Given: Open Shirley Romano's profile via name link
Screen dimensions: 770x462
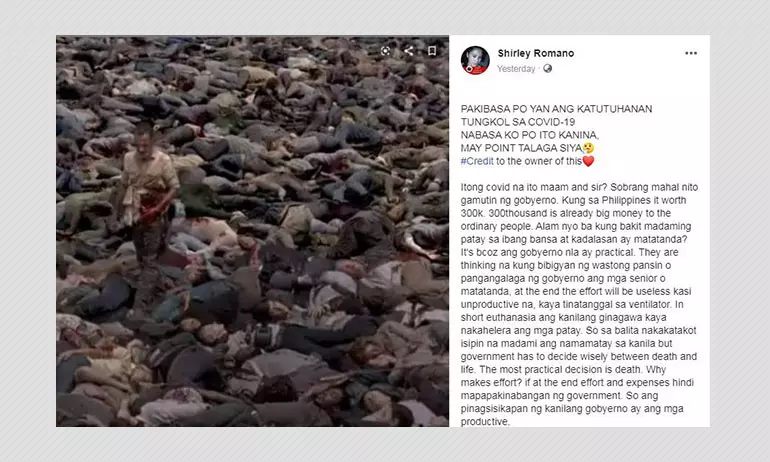Looking at the screenshot, I should pyautogui.click(x=535, y=53).
